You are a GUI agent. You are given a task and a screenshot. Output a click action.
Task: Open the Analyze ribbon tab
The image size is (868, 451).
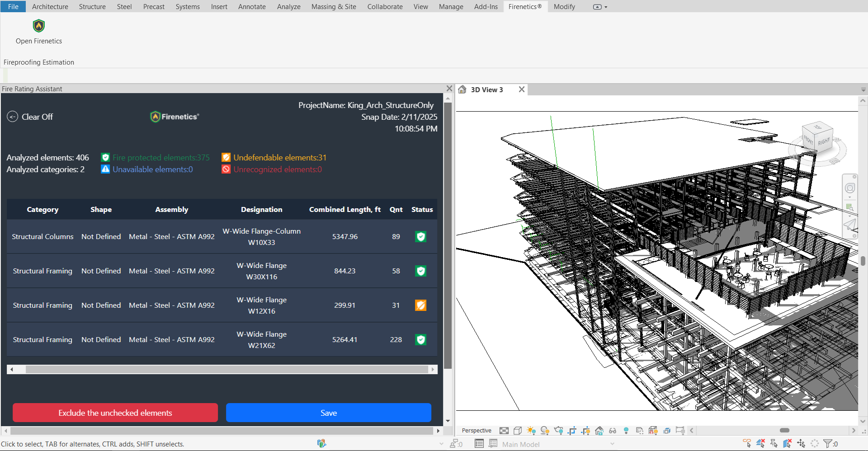[288, 7]
